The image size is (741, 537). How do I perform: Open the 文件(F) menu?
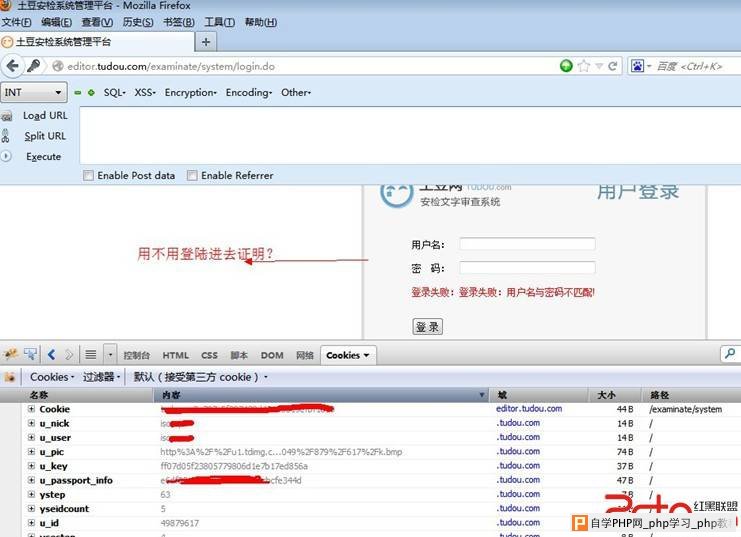tap(17, 22)
